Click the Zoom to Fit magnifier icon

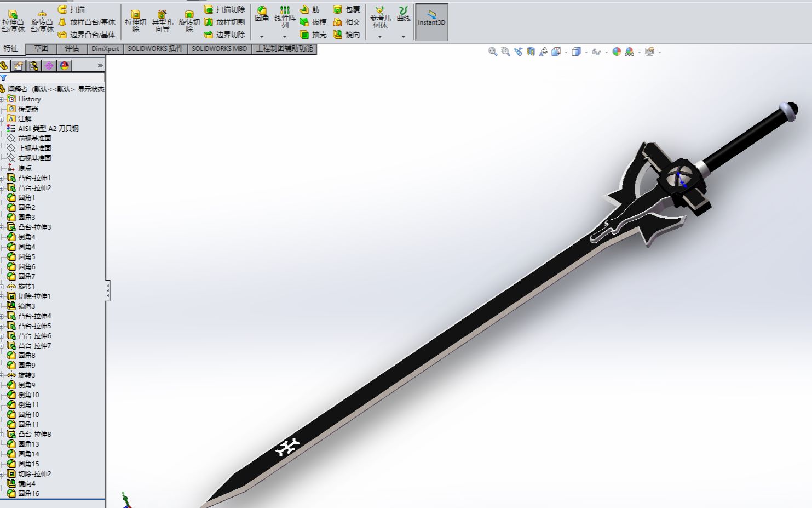493,52
